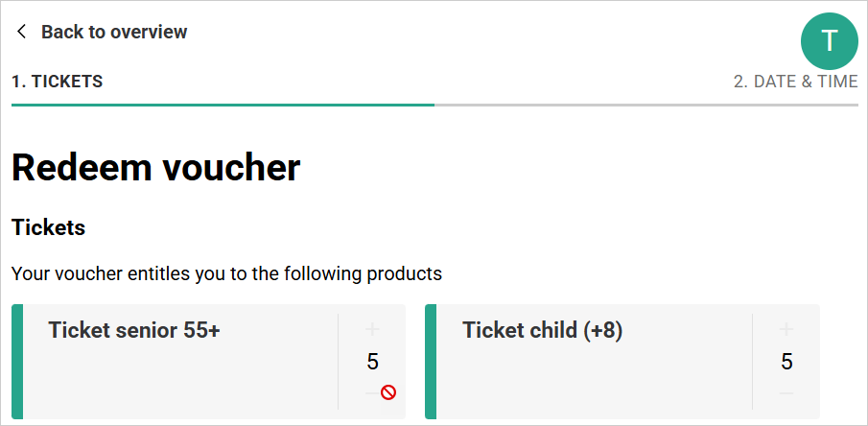The width and height of the screenshot is (868, 426).
Task: Increase Ticket senior 55+ quantity with plus
Action: (373, 330)
